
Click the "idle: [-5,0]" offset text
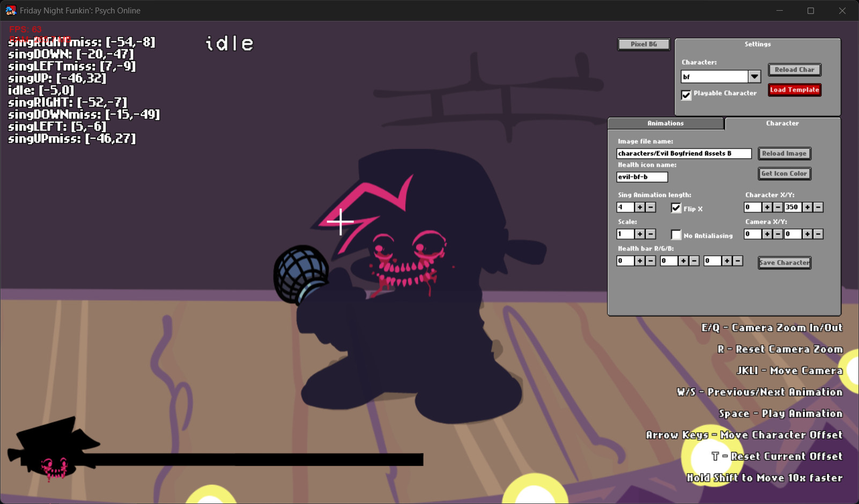pos(41,91)
